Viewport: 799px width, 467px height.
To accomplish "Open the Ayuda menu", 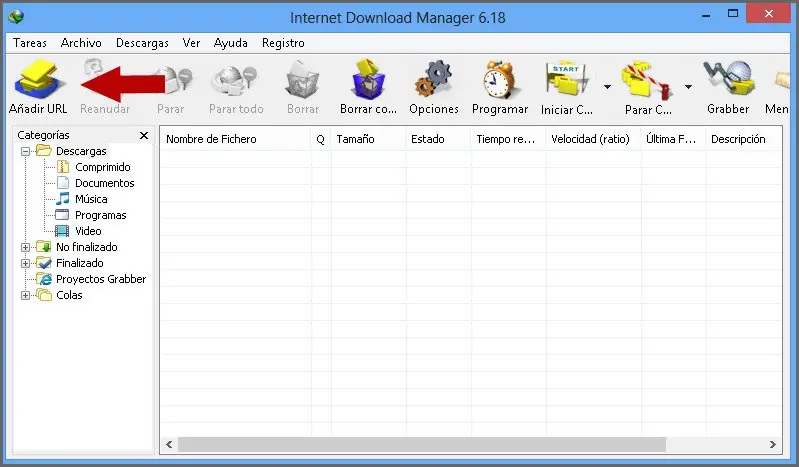I will pos(230,43).
